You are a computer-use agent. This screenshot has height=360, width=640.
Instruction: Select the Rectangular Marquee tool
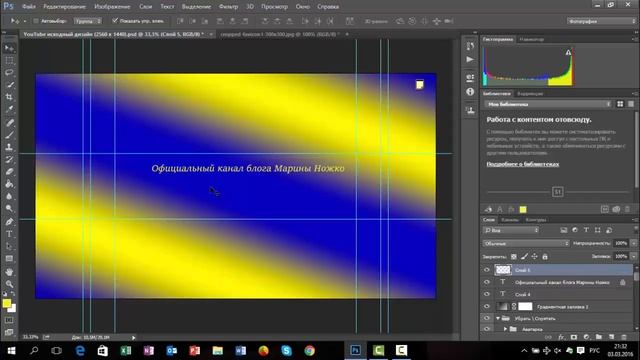pyautogui.click(x=9, y=61)
